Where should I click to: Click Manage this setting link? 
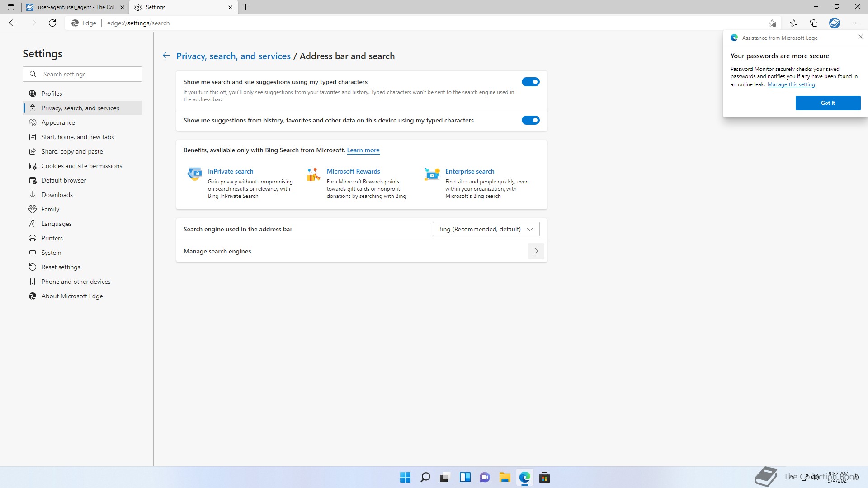[x=791, y=84]
